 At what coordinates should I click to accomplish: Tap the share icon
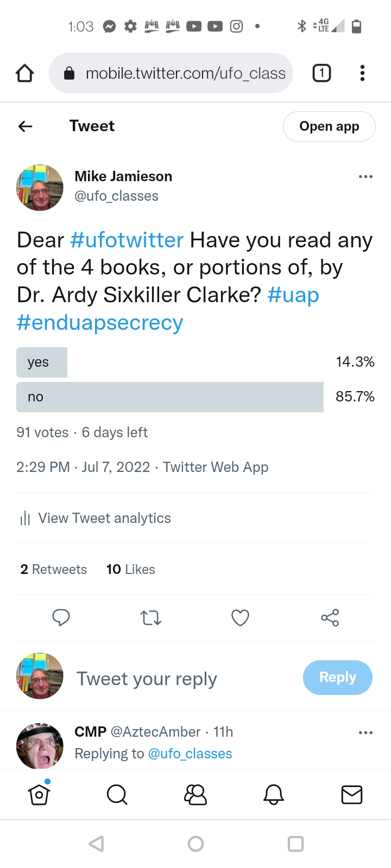pos(330,617)
